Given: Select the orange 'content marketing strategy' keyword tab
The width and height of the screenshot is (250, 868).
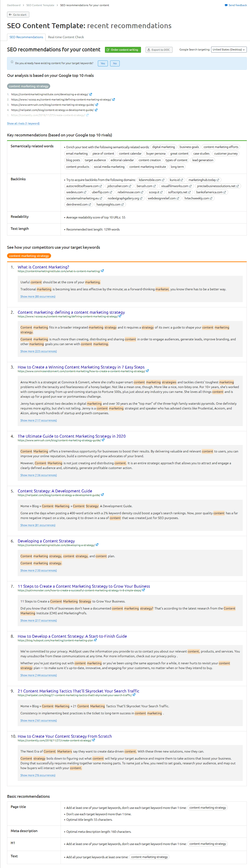Looking at the screenshot, I should point(29,256).
